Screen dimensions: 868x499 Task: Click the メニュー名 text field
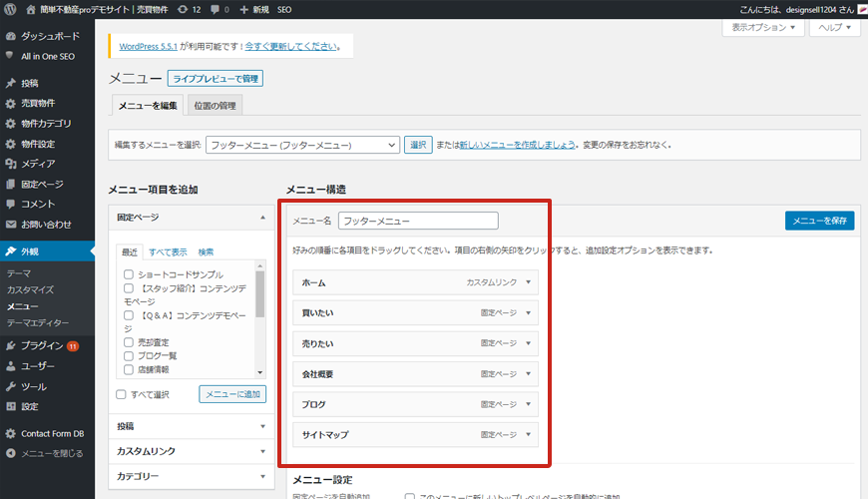(x=417, y=221)
